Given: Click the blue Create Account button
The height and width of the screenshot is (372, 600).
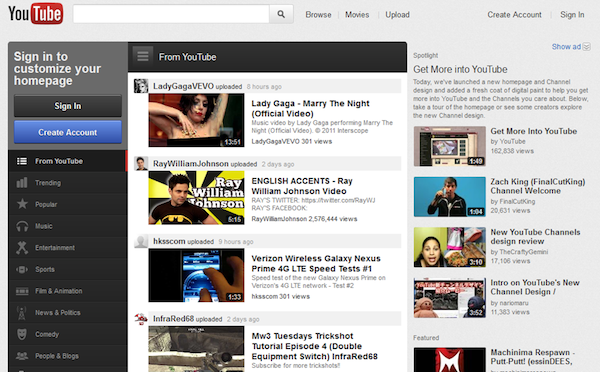Looking at the screenshot, I should (x=68, y=132).
